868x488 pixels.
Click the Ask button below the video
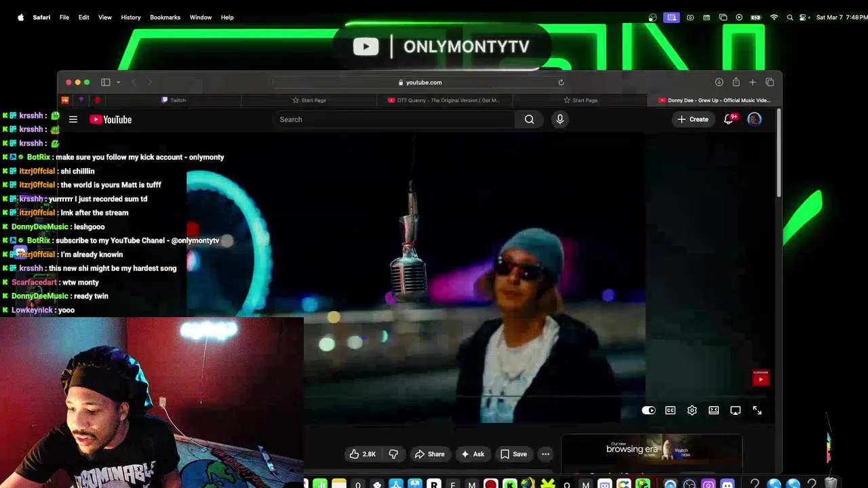click(x=472, y=454)
